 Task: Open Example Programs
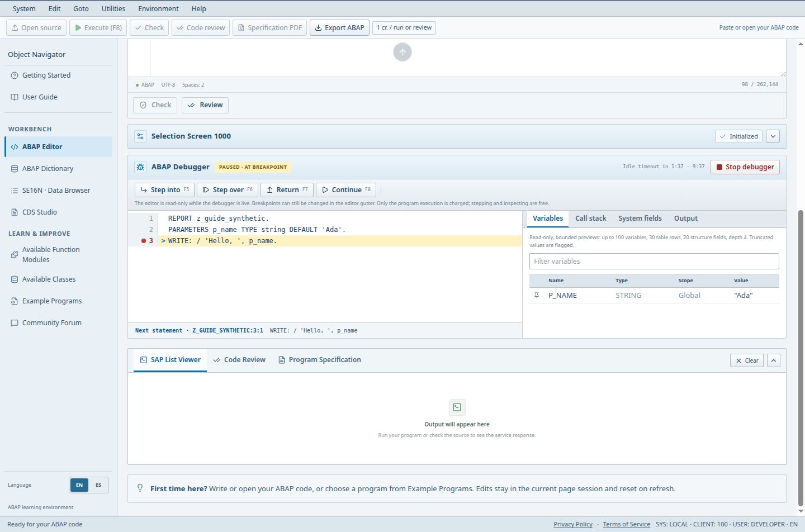[59, 301]
